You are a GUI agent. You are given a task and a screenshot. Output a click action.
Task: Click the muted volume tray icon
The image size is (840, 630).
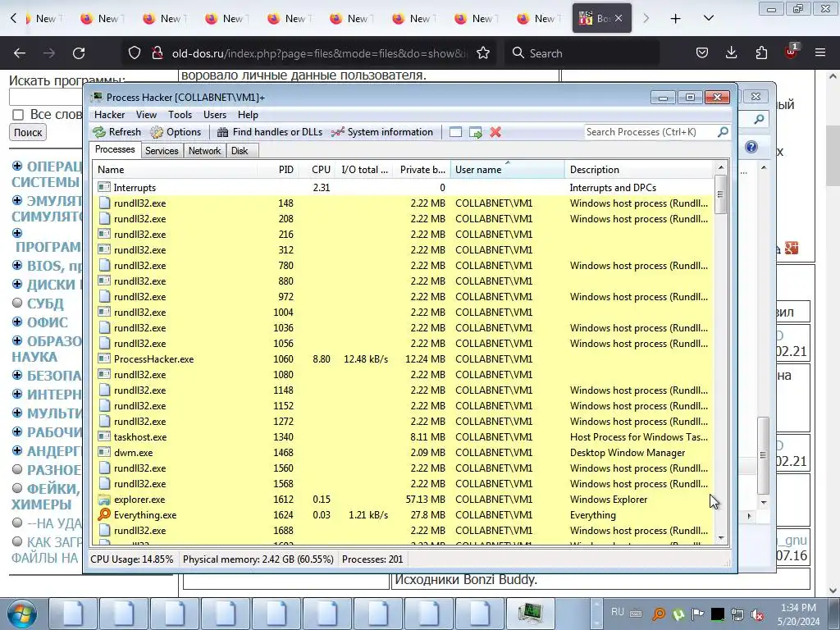click(757, 615)
